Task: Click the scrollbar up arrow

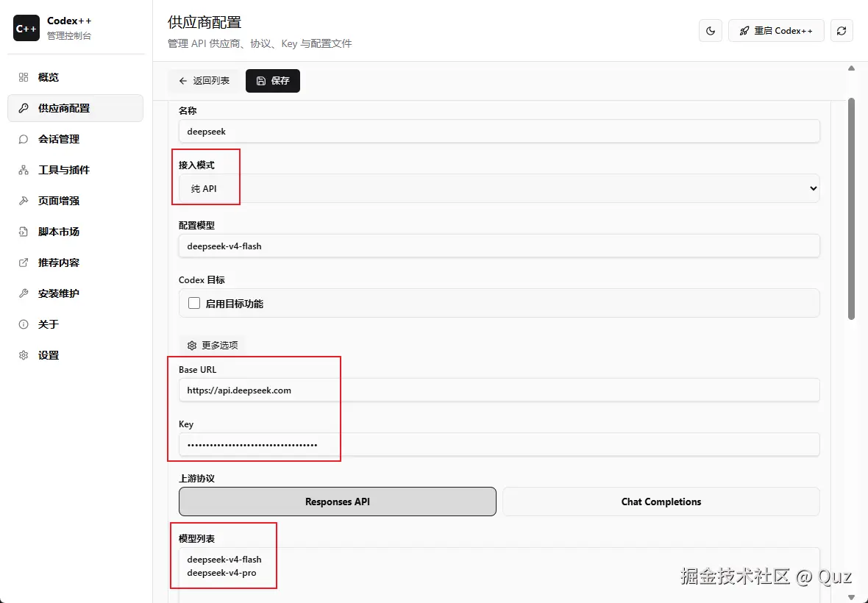Action: click(851, 68)
